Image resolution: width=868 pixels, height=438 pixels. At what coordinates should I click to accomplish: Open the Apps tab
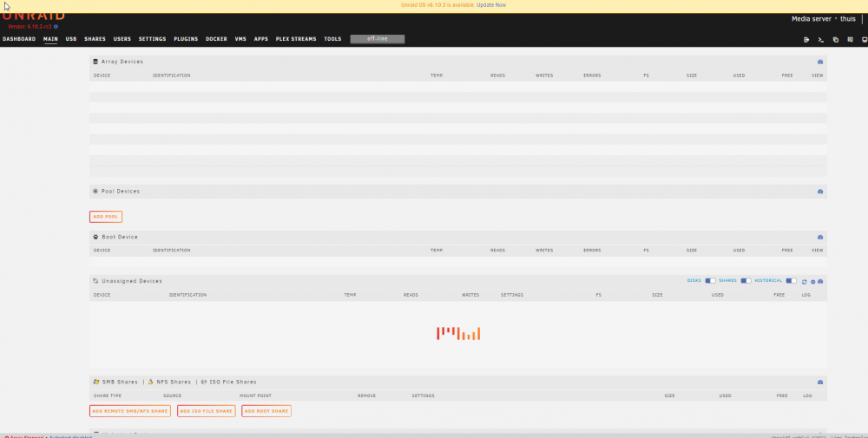click(260, 39)
